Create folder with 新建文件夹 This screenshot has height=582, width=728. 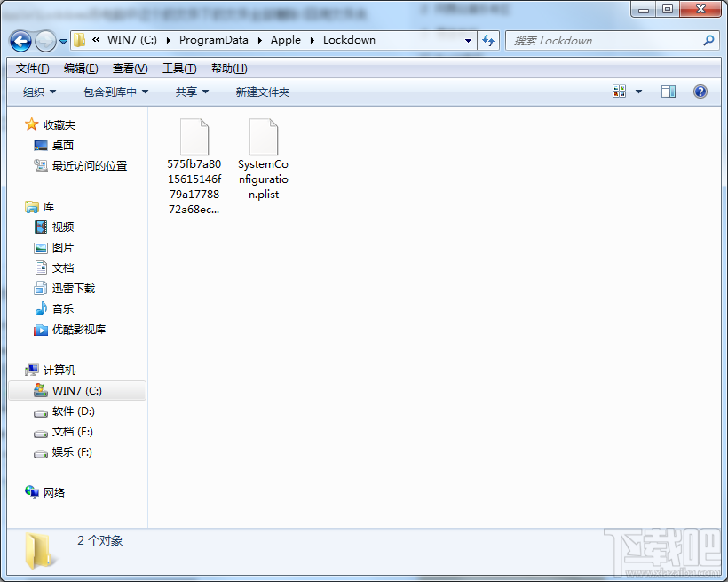point(262,92)
